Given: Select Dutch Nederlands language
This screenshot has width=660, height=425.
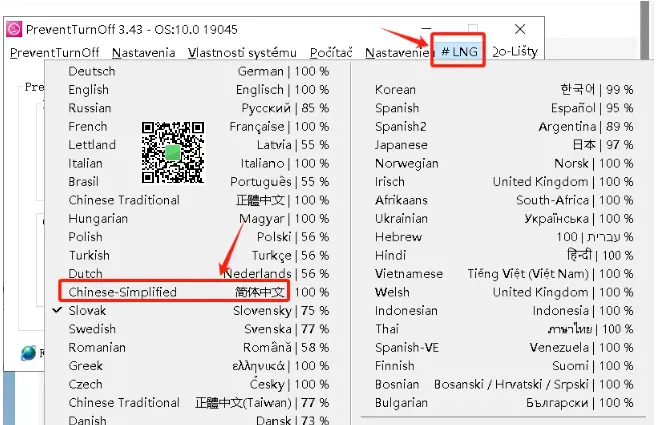Looking at the screenshot, I should tap(198, 274).
